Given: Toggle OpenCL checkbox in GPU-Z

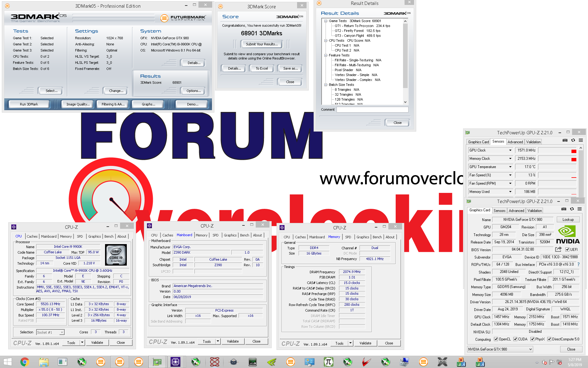Looking at the screenshot, I should [496, 339].
